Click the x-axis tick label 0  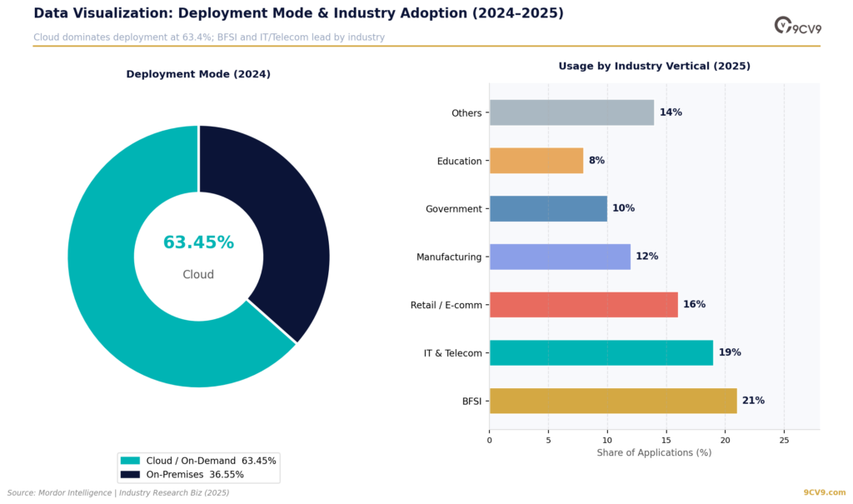[490, 441]
